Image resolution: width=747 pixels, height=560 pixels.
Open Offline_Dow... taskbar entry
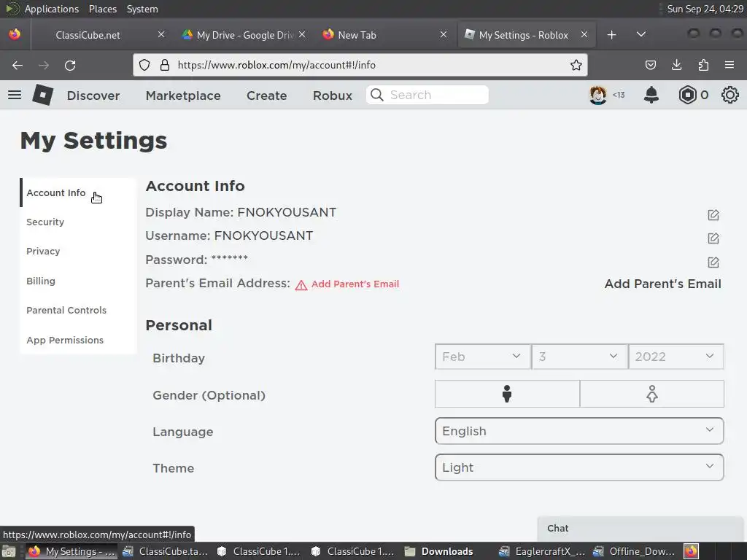(x=635, y=551)
